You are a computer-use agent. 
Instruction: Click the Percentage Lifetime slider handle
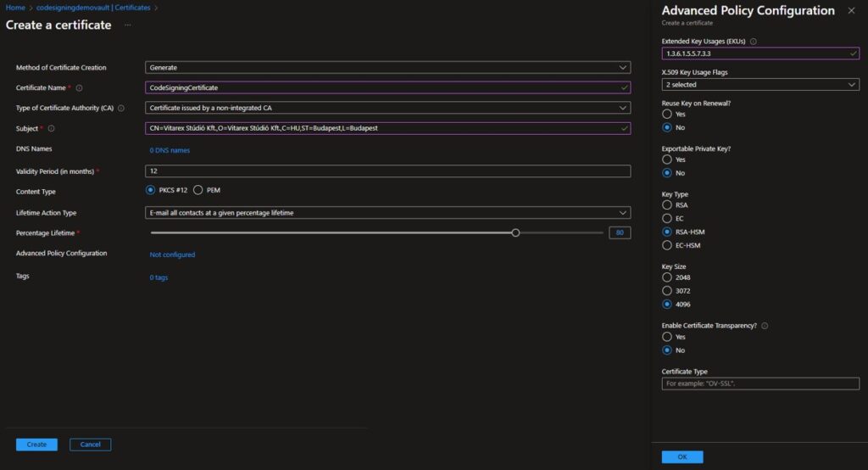pos(515,232)
